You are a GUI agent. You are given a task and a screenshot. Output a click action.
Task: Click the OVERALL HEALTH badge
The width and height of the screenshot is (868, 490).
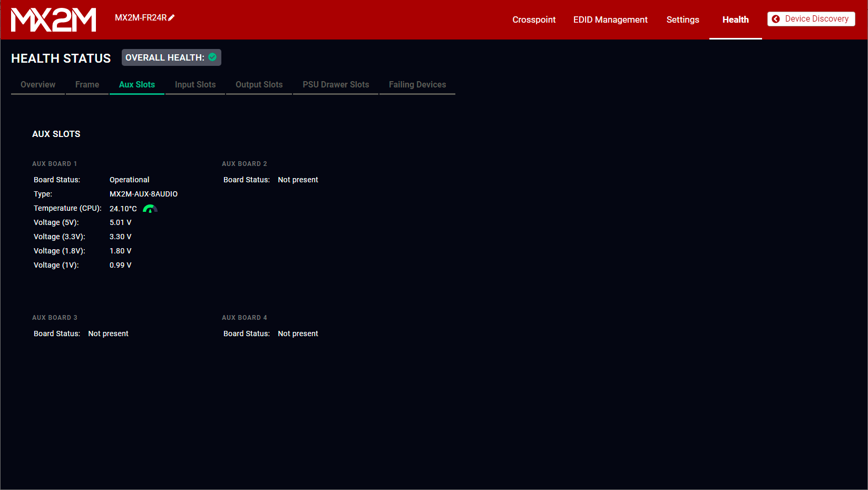coord(171,57)
